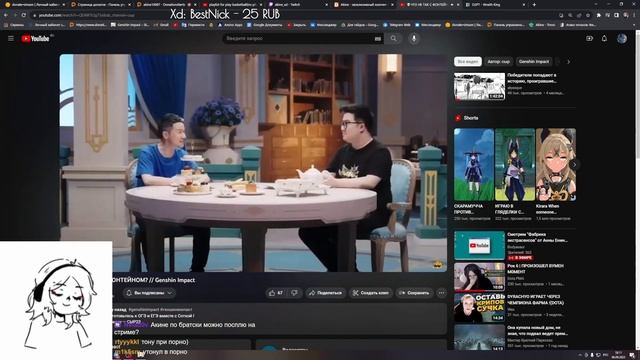640x360 pixels.
Task: Open the СКАРАМУЧЧА ПРОТИВ short
Action: point(473,164)
